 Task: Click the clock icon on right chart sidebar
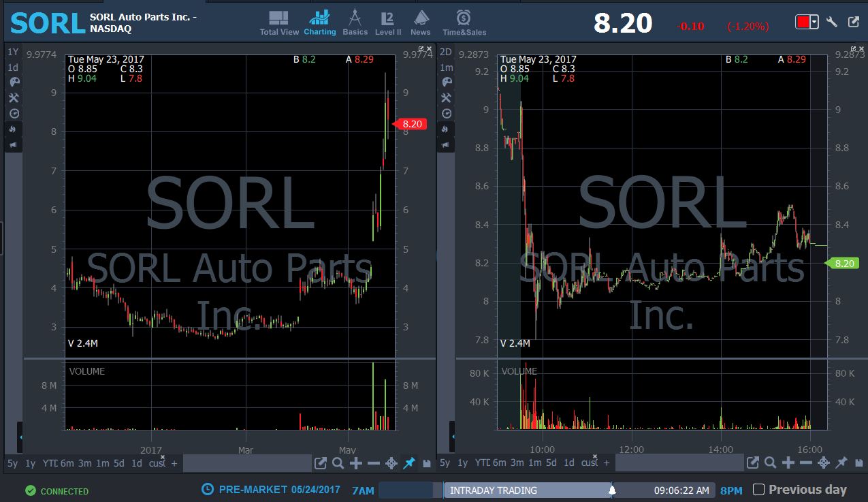(447, 113)
